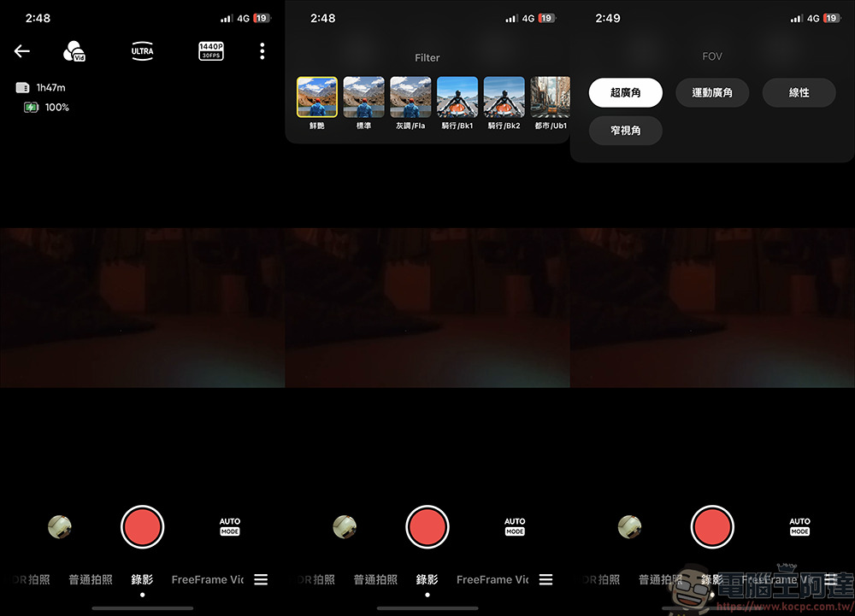Switch to FreeFrame Video mode on middle screen

pyautogui.click(x=492, y=579)
